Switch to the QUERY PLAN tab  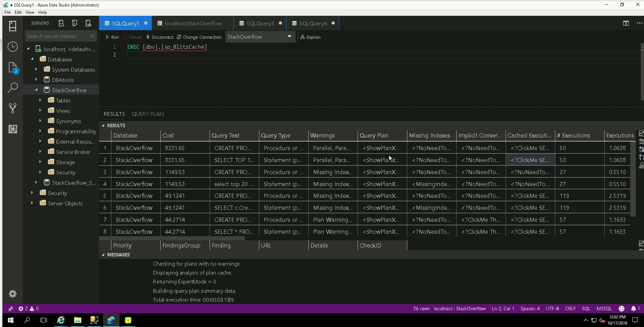[148, 114]
